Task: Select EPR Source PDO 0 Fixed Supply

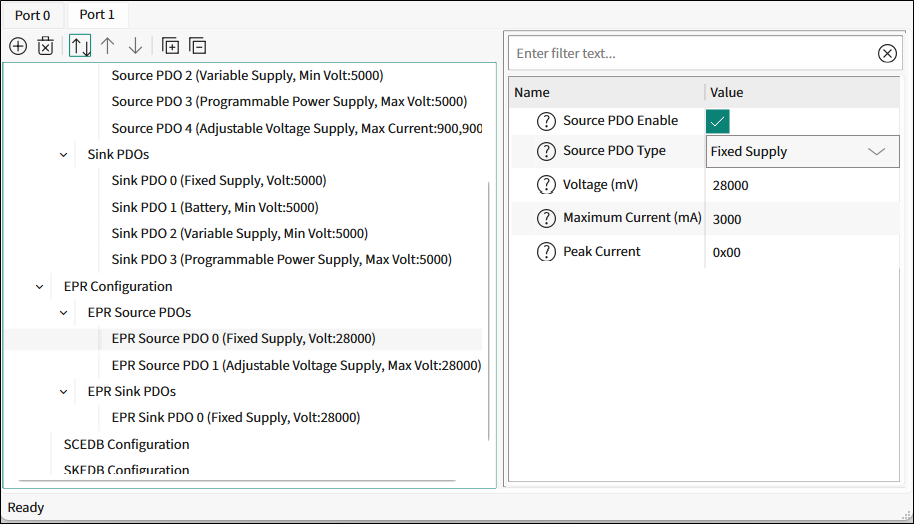Action: [x=244, y=339]
